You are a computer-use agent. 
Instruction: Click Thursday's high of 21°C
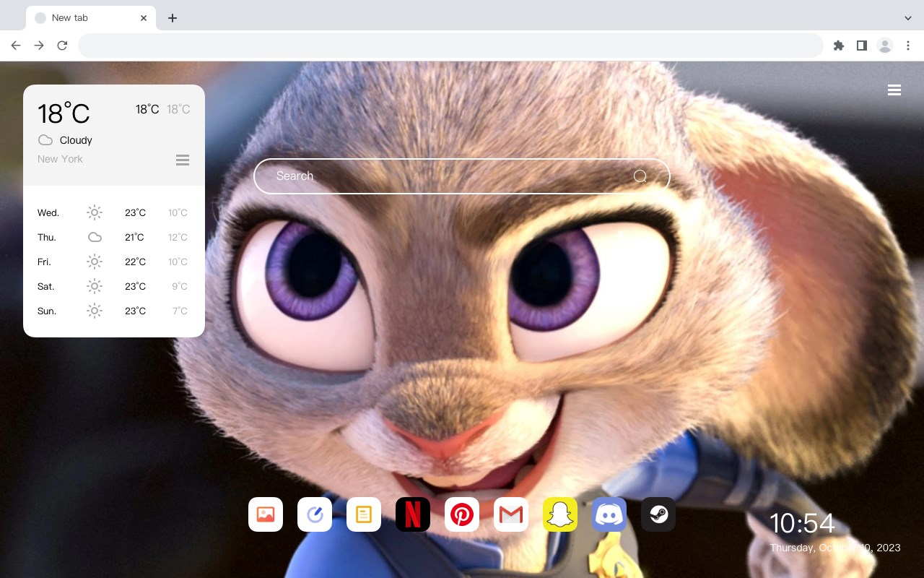click(x=134, y=237)
